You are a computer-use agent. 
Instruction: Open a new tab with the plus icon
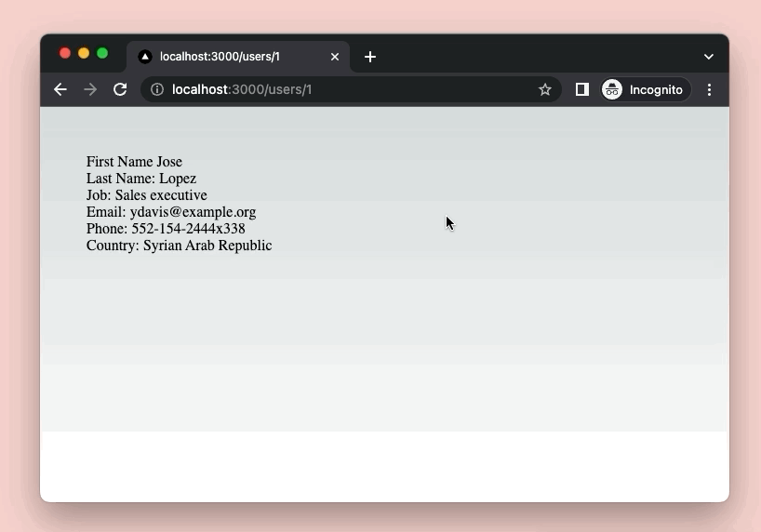pos(370,57)
